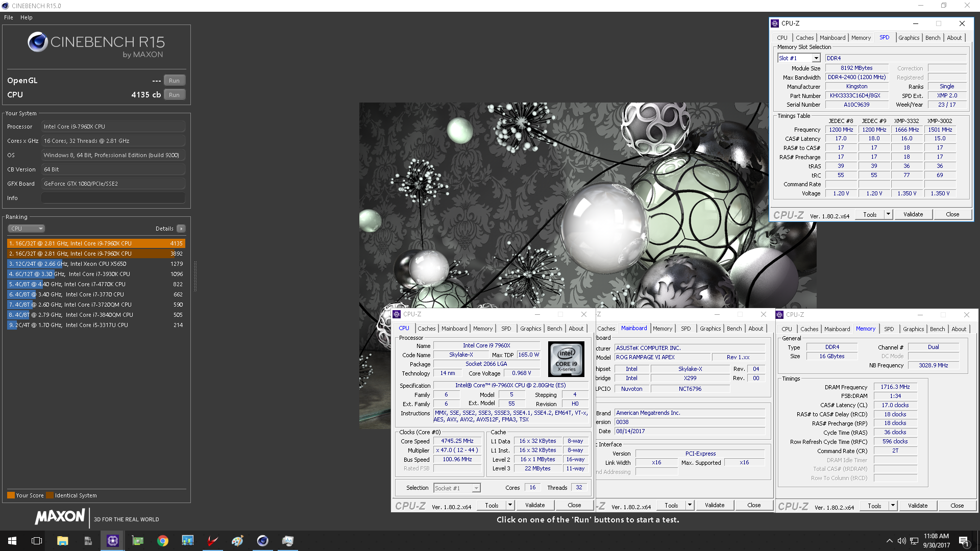Click the taskbar clock showing 11:08 AM
Viewport: 980px width, 551px height.
point(936,541)
